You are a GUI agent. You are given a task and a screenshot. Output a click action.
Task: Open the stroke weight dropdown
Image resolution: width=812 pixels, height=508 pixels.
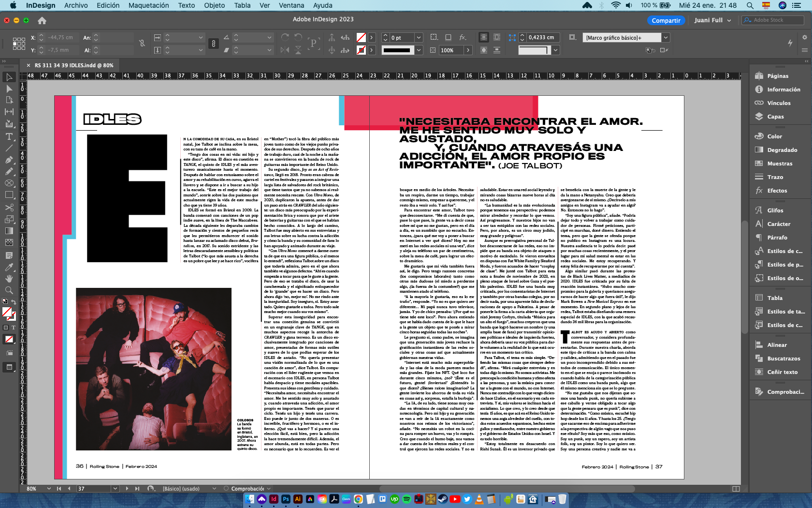(x=419, y=37)
